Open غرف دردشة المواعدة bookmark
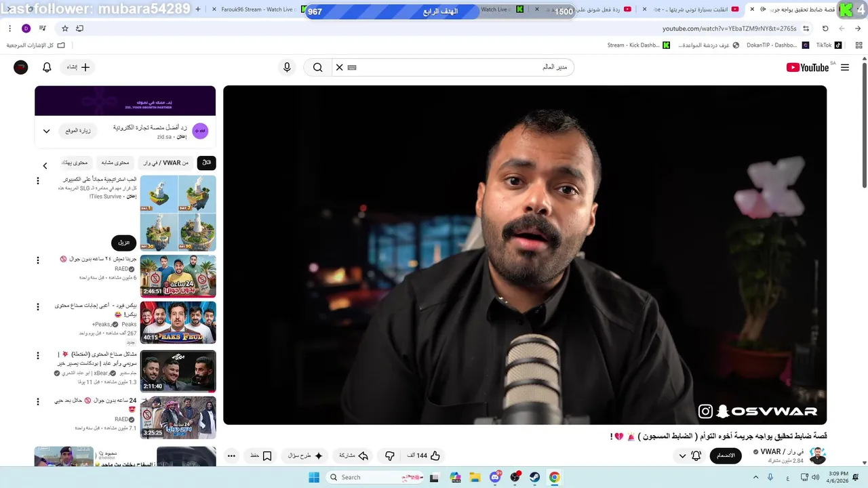 (x=708, y=45)
